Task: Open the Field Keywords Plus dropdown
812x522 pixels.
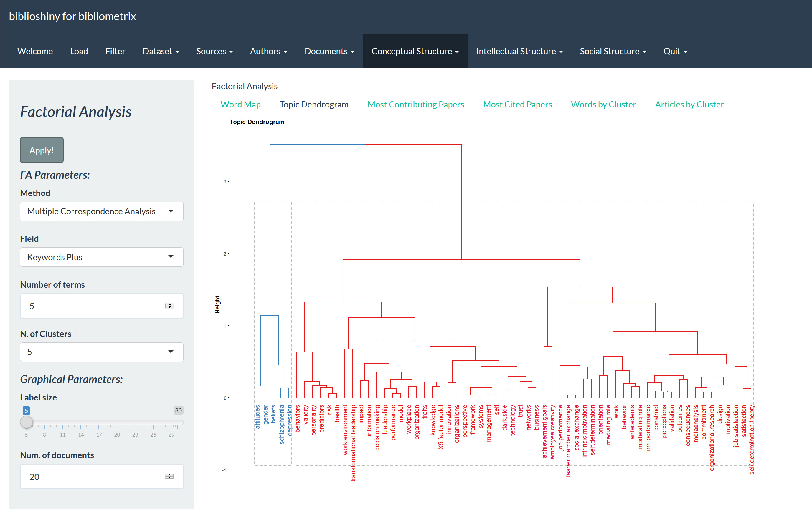Action: click(101, 257)
